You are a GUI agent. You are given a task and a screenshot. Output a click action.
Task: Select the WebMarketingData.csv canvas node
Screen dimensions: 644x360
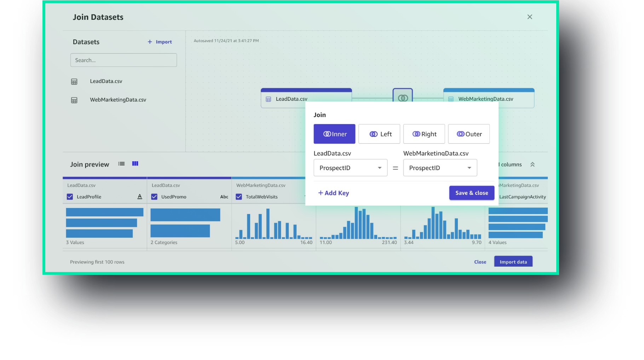coord(489,98)
